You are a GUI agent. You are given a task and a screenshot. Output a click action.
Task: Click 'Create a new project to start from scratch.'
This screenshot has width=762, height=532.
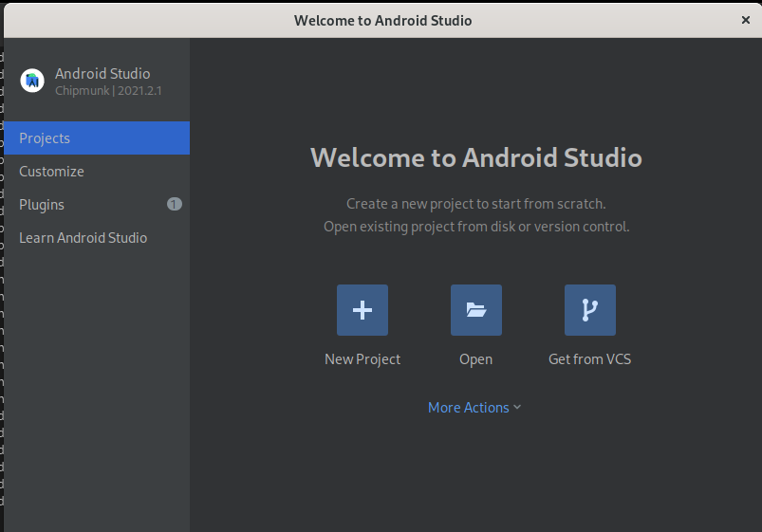pyautogui.click(x=475, y=204)
